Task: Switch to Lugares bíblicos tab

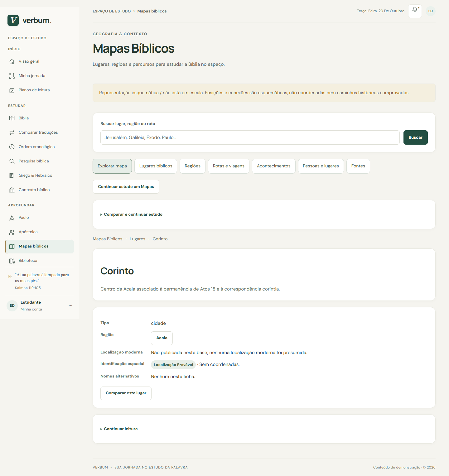Action: (x=156, y=166)
